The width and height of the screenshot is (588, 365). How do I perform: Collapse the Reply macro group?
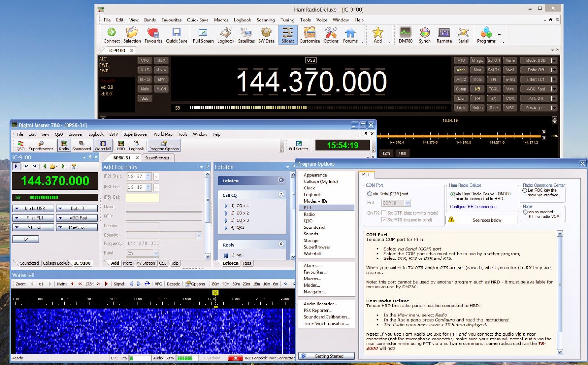[281, 244]
